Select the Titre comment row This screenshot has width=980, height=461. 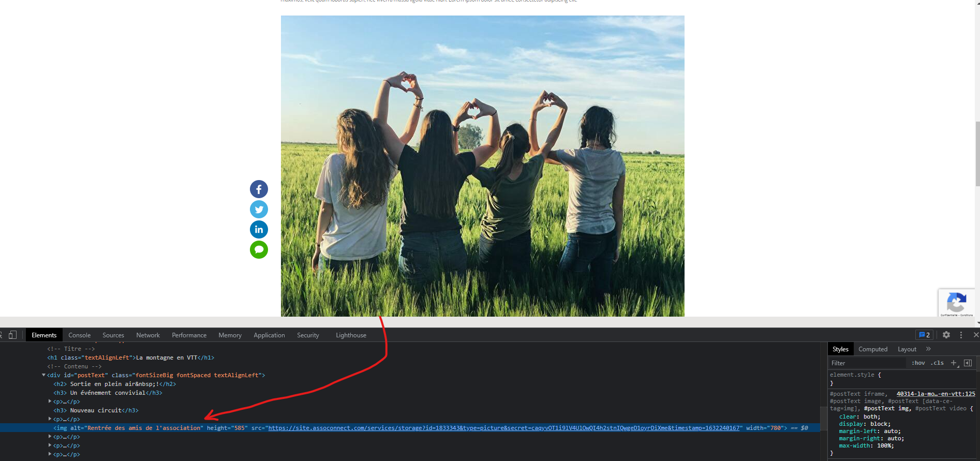[x=71, y=349]
